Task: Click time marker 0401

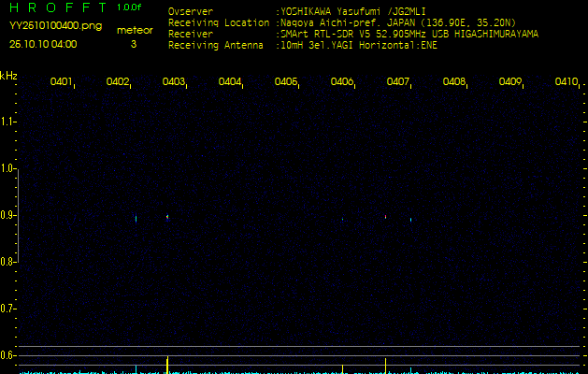Action: pos(61,81)
